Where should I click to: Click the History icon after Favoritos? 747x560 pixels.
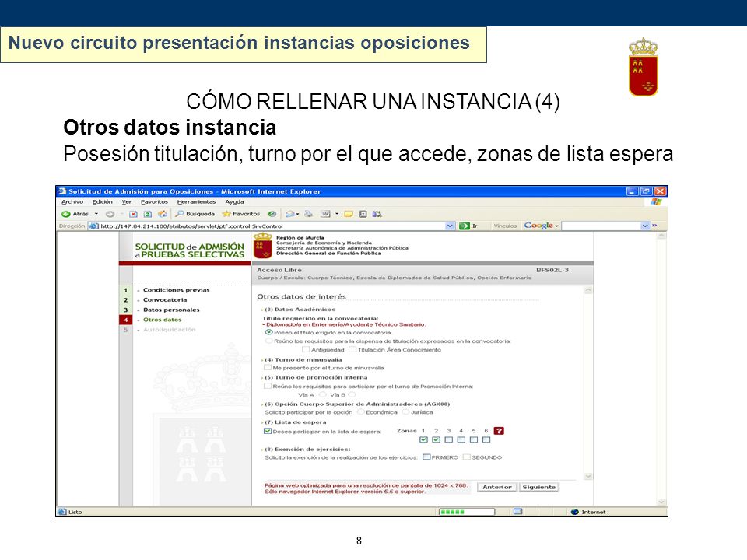[272, 215]
